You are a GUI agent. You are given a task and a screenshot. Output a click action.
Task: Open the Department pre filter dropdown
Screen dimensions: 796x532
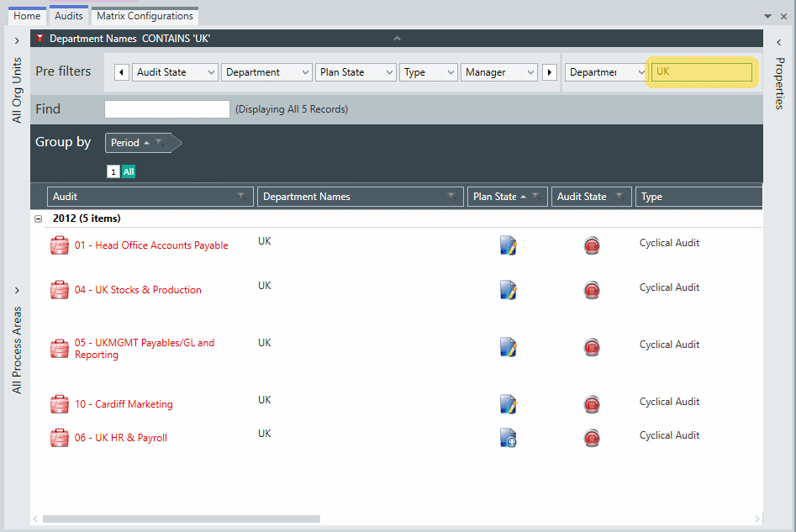266,72
